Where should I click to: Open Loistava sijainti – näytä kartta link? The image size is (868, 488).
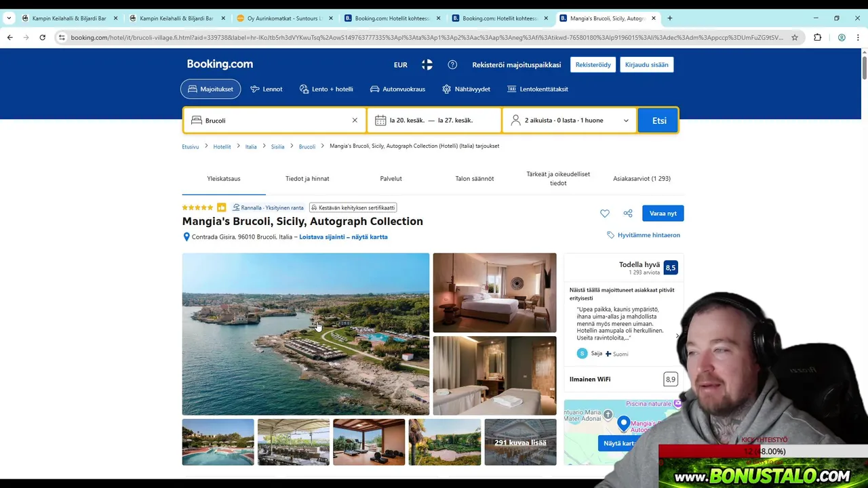pyautogui.click(x=344, y=237)
